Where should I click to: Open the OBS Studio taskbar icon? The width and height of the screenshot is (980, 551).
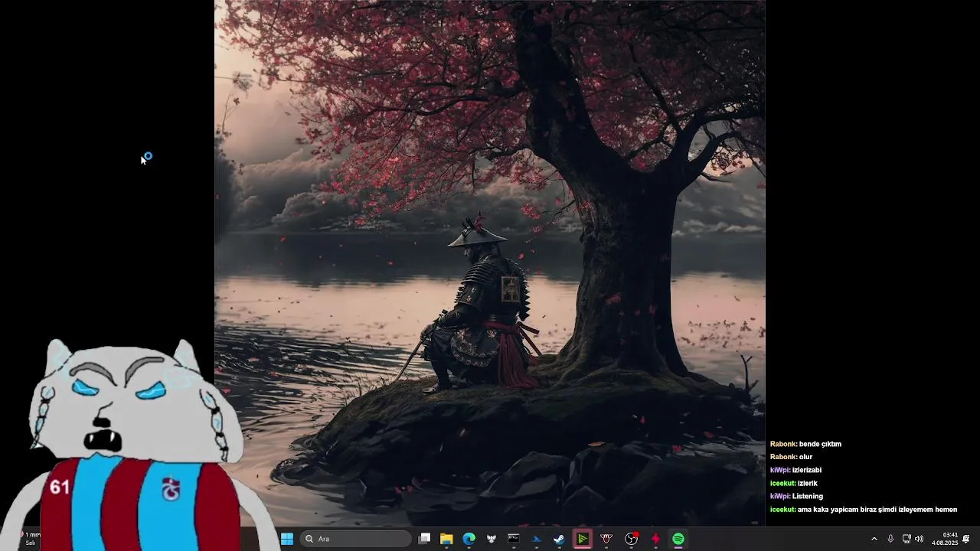point(631,539)
